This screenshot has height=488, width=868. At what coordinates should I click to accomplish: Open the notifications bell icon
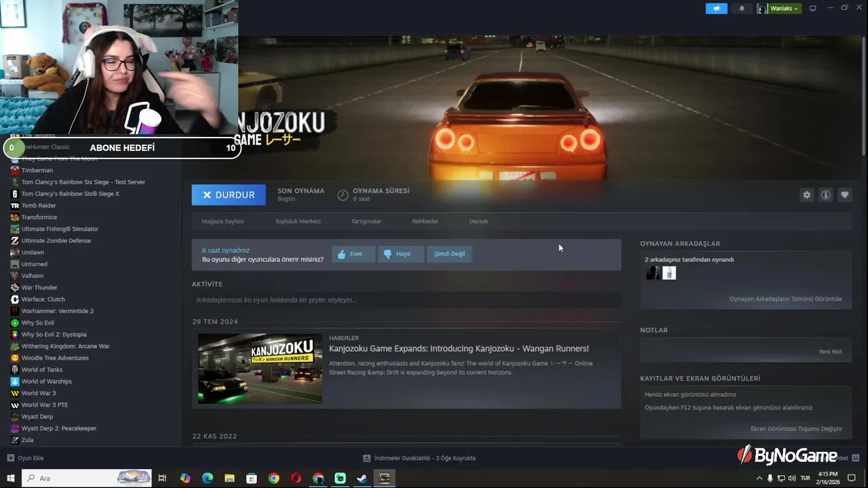pos(741,9)
